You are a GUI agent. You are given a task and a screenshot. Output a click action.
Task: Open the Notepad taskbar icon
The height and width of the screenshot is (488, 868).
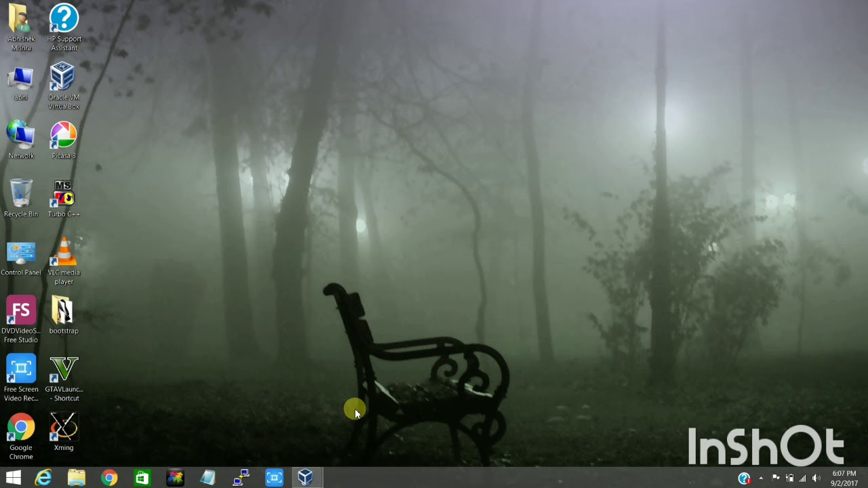[208, 478]
